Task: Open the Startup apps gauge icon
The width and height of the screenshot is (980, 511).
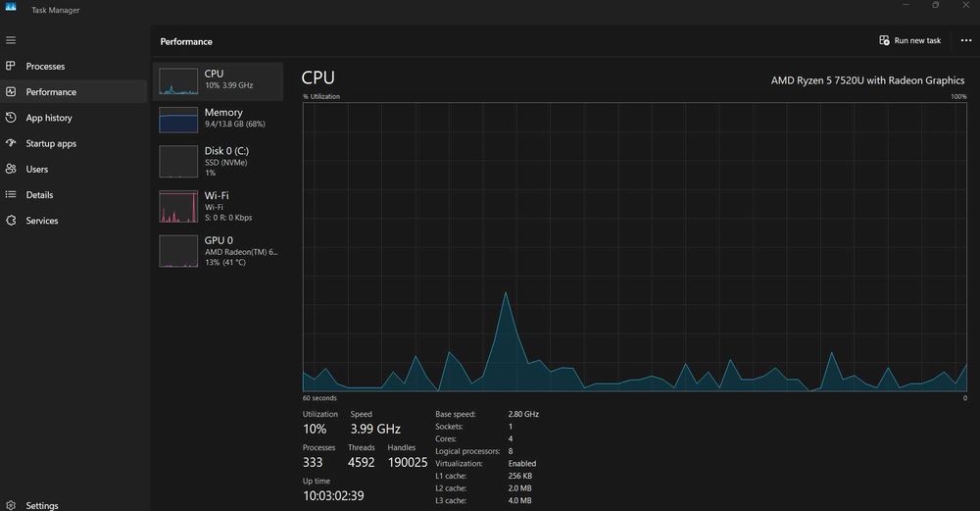Action: click(x=11, y=142)
